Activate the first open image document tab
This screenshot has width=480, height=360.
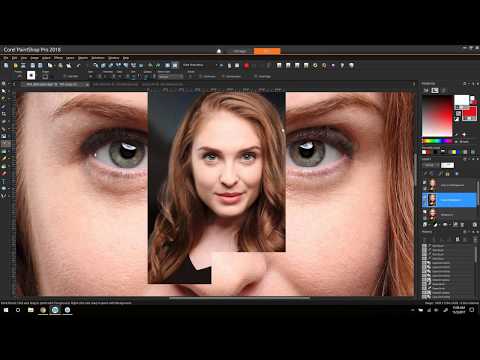pos(55,85)
